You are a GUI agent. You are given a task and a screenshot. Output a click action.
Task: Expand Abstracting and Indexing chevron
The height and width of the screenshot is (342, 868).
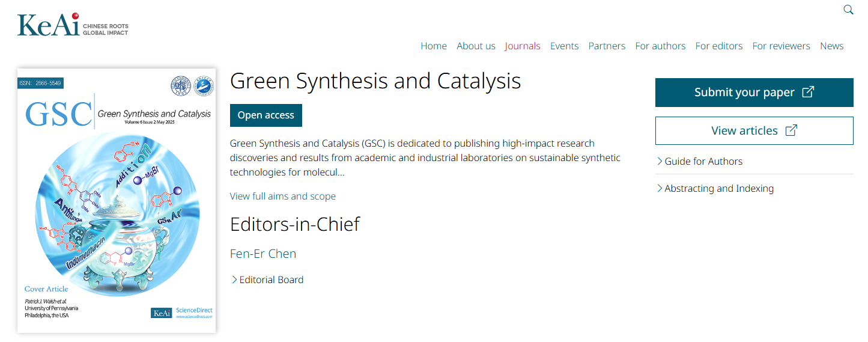660,188
